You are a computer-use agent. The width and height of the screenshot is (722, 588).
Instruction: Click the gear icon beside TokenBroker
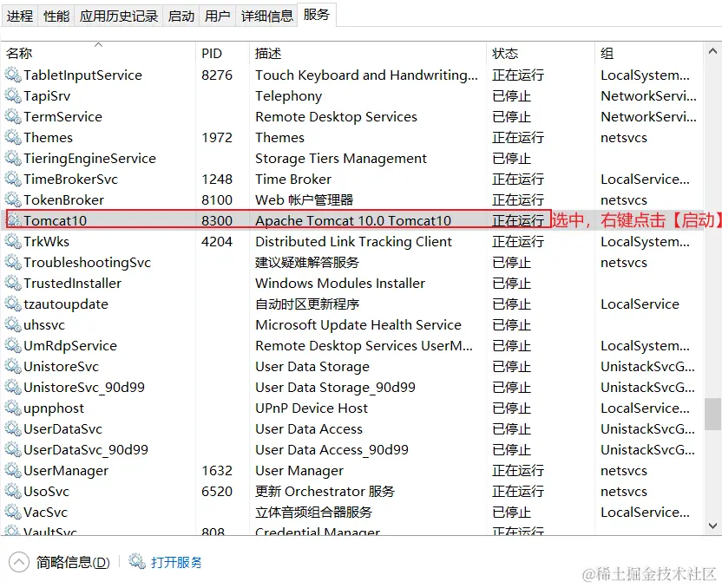tap(13, 199)
